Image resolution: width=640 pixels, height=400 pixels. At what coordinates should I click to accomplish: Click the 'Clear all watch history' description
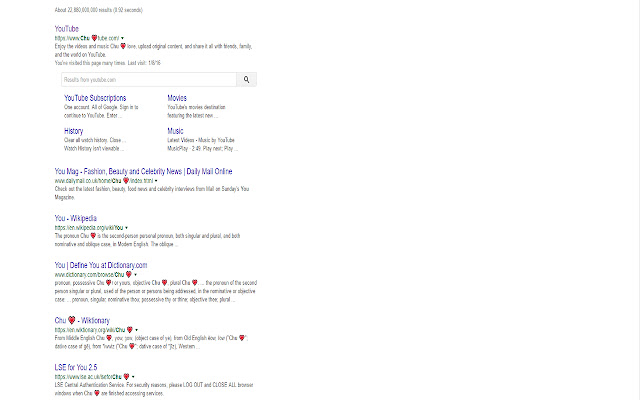pyautogui.click(x=95, y=144)
